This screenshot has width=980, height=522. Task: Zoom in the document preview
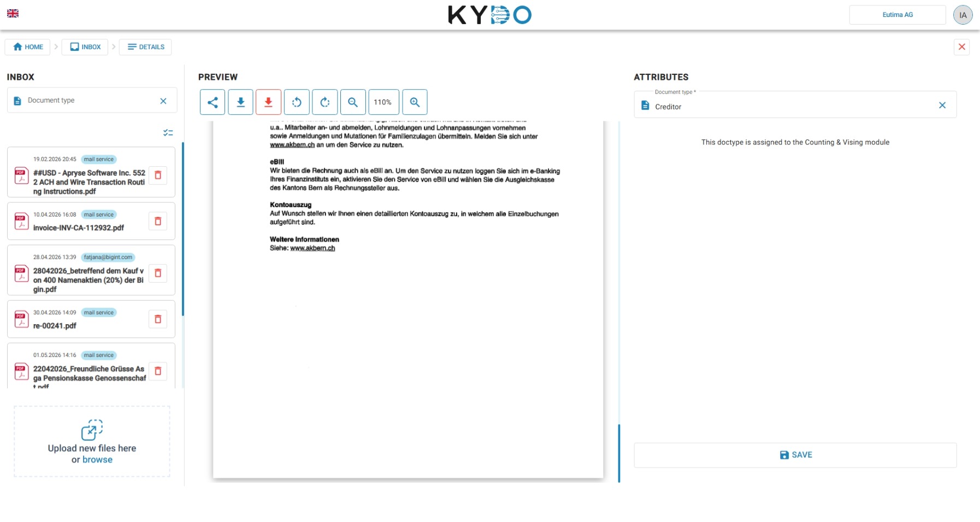pyautogui.click(x=415, y=102)
